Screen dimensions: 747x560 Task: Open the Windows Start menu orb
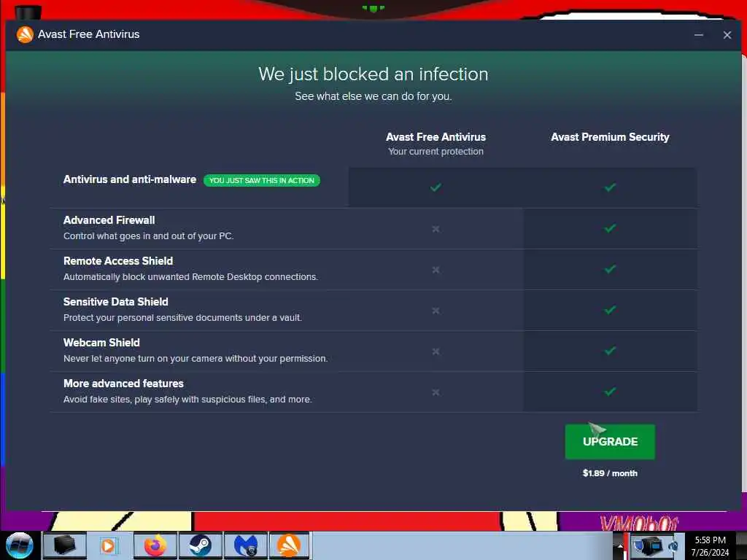pos(19,545)
